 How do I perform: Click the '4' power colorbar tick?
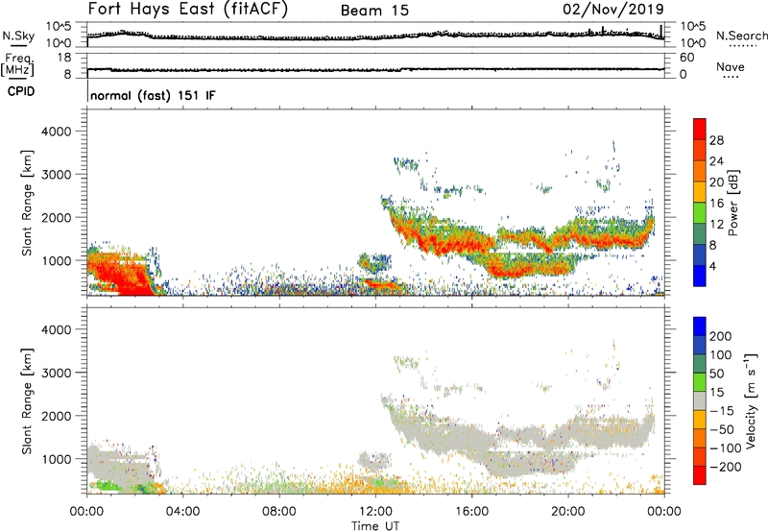click(712, 266)
